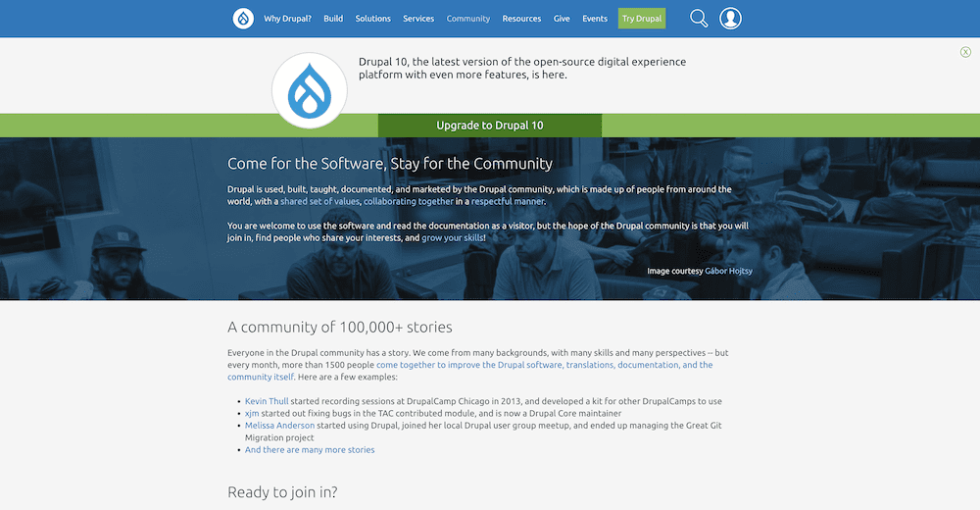Click the Drupal 10 announcement text
The image size is (980, 510).
[522, 69]
